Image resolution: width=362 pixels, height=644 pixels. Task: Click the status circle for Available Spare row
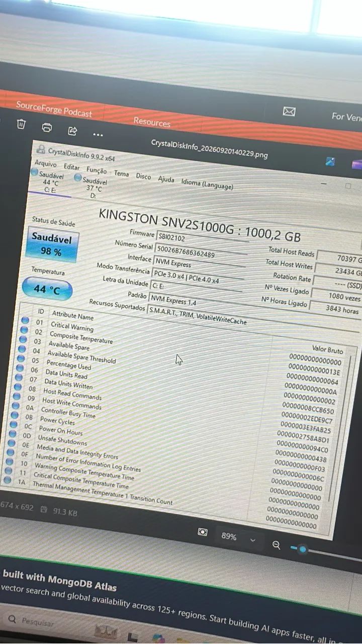coord(23,339)
